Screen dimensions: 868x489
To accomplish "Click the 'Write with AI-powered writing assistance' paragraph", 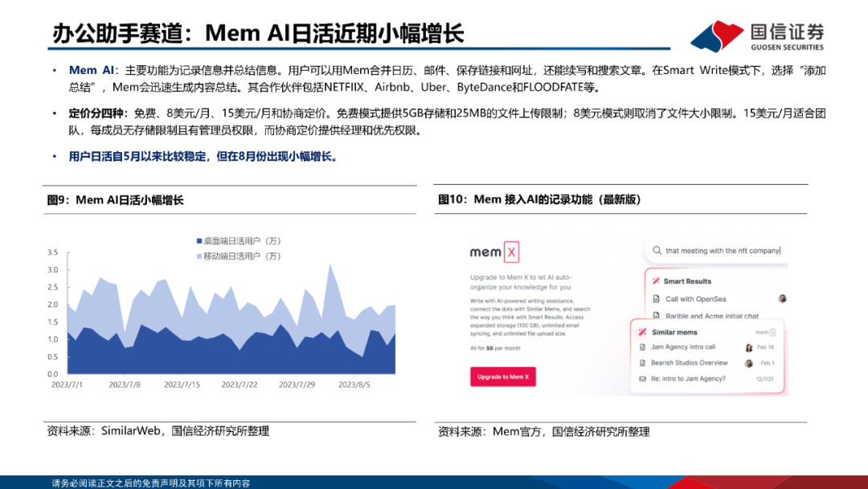I will [x=530, y=318].
